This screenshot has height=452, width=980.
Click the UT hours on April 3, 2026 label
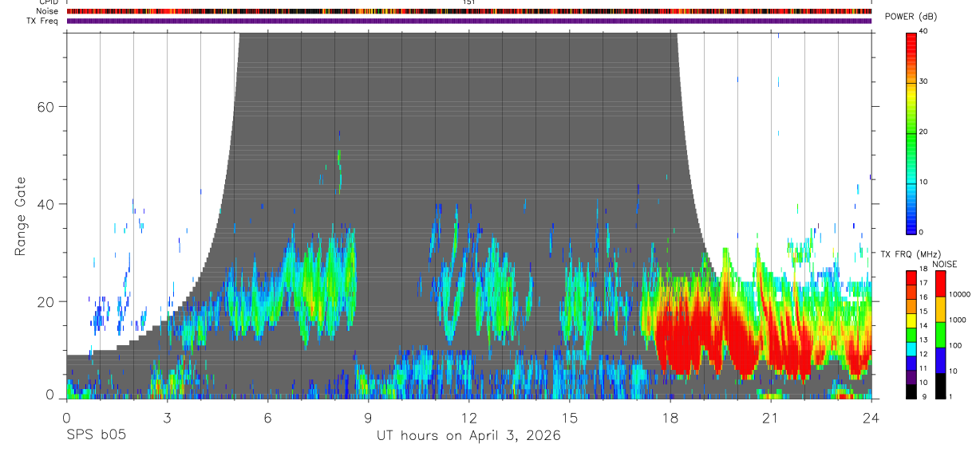point(468,435)
